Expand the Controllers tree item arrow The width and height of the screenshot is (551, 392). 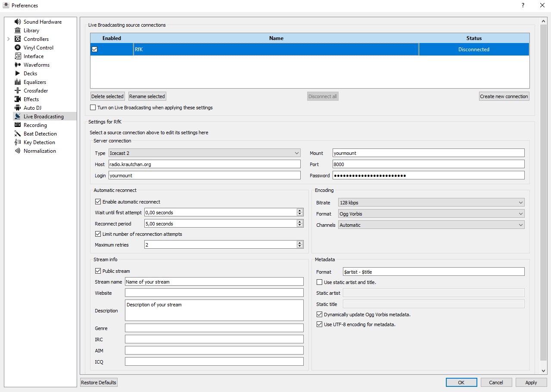(8, 39)
